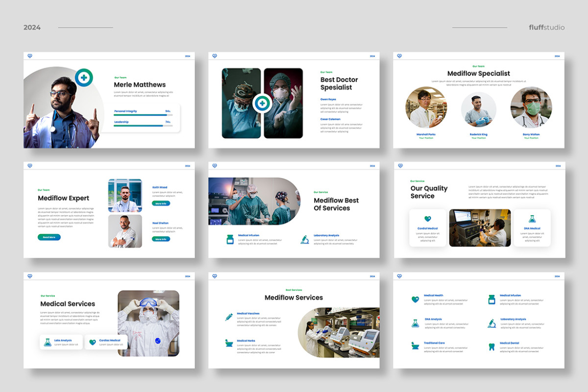Viewport: 588px width, 392px height.
Task: Click the Laboratory Analysis microscope icon
Action: [x=492, y=323]
